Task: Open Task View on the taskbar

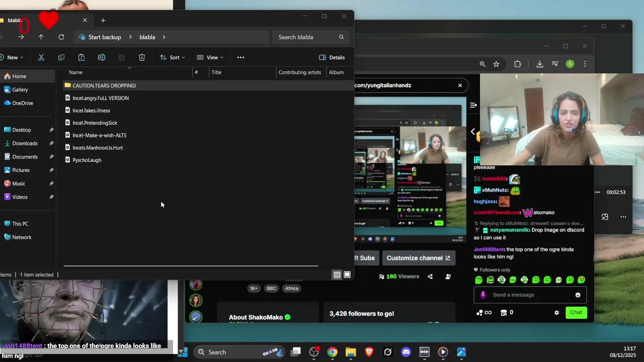Action: (x=295, y=352)
